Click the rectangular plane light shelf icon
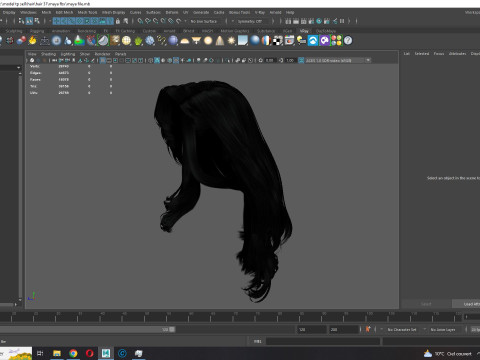 pos(243,41)
